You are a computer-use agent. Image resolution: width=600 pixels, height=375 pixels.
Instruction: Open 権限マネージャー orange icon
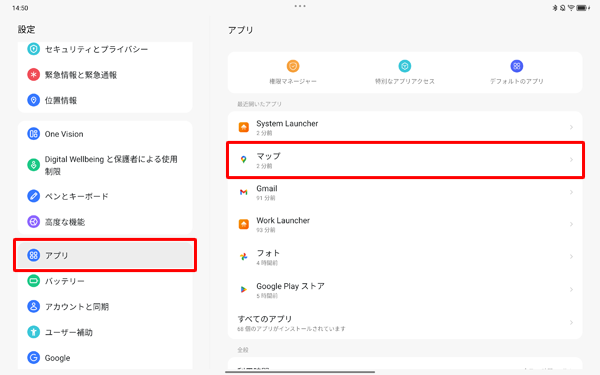click(x=293, y=66)
